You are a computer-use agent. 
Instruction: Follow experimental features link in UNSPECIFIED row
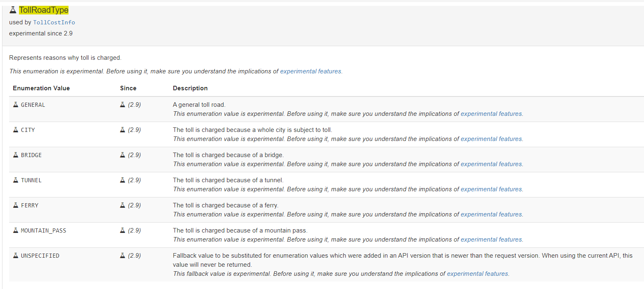pos(477,274)
